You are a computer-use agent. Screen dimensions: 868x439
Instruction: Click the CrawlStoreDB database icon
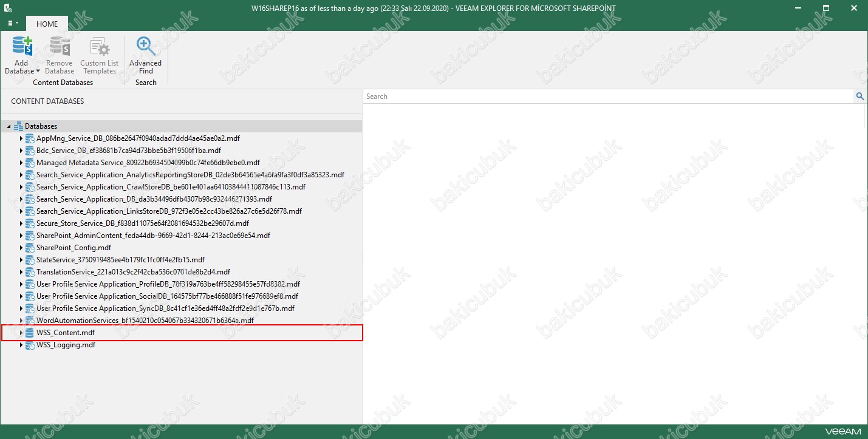(30, 187)
